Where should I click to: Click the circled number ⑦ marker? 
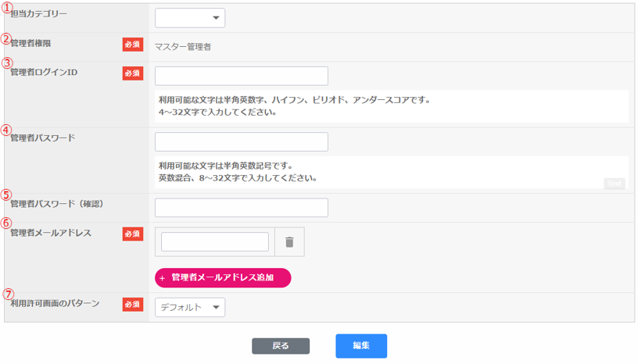[x=7, y=294]
